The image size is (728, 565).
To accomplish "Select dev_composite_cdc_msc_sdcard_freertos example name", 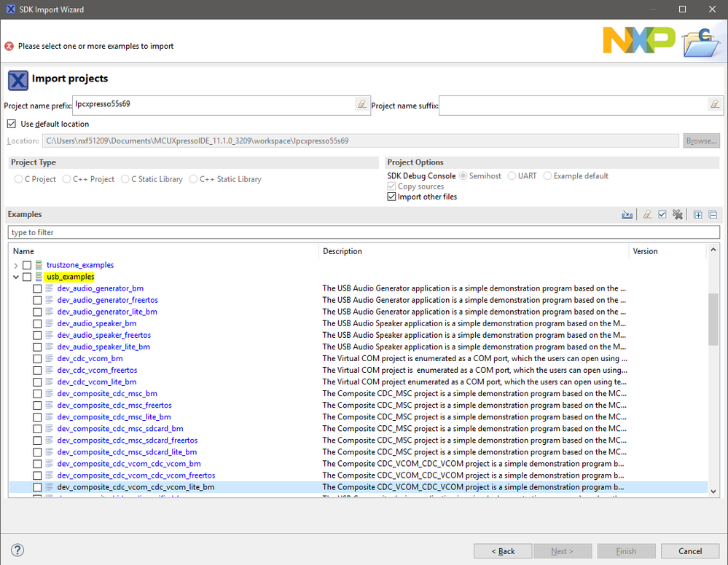I will click(128, 440).
